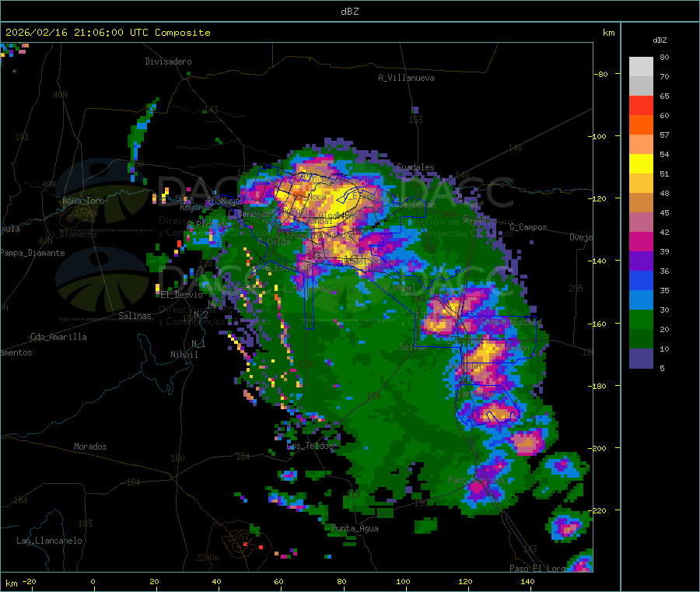
Task: Select the '0' tick on the horizontal axis
Action: coord(93,581)
